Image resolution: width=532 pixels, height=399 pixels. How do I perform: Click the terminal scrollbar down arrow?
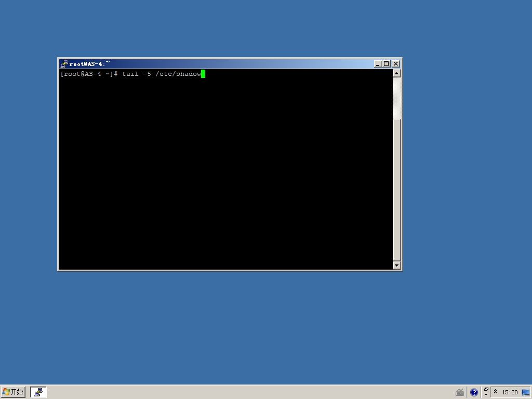(x=396, y=265)
